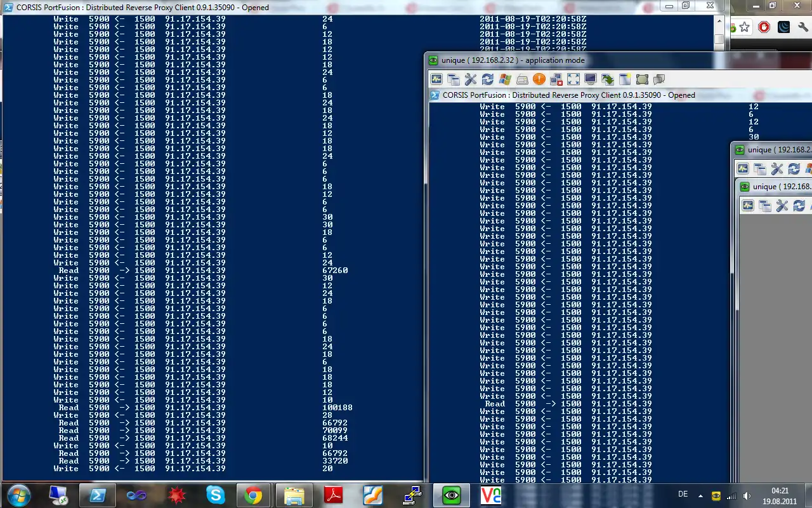The height and width of the screenshot is (508, 812).
Task: Open volume speaker icon in system tray
Action: (x=747, y=495)
